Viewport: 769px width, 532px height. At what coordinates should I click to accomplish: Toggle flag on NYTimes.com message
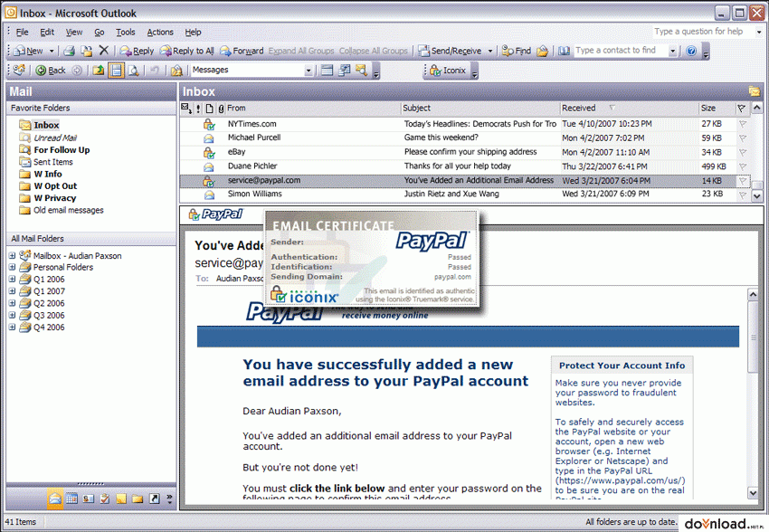pos(743,124)
